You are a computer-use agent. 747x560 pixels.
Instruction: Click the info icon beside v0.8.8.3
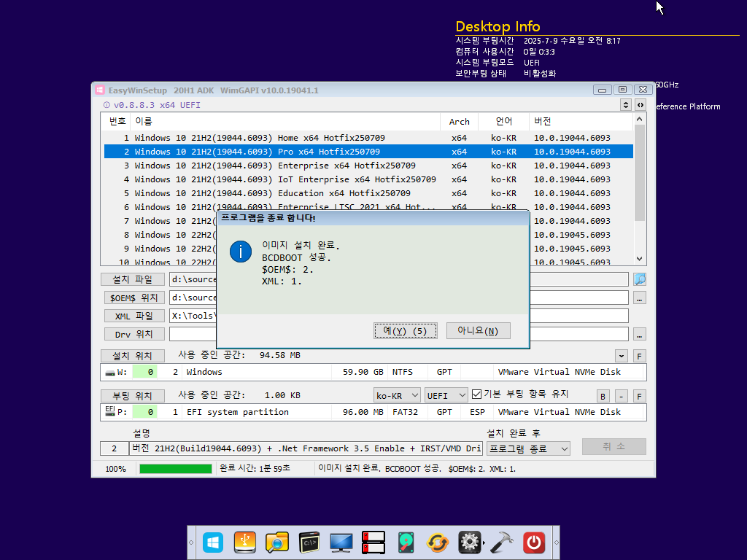point(107,105)
